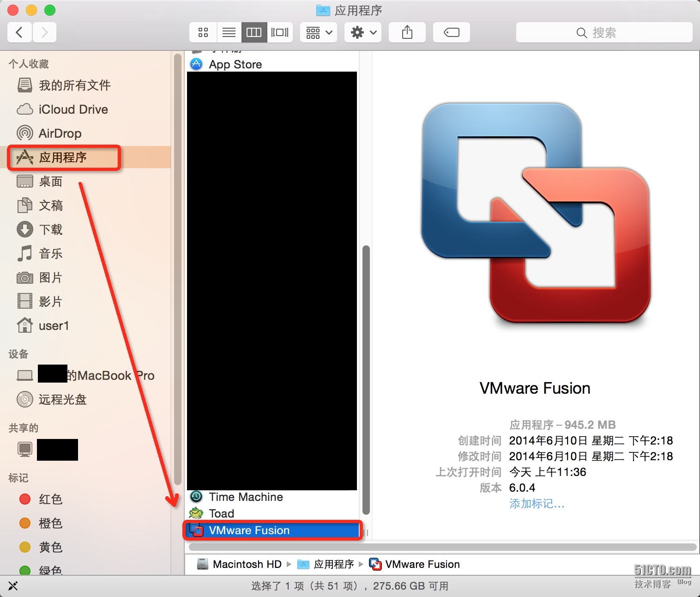Click the 标记 section header
Image resolution: width=700 pixels, height=597 pixels.
18,478
